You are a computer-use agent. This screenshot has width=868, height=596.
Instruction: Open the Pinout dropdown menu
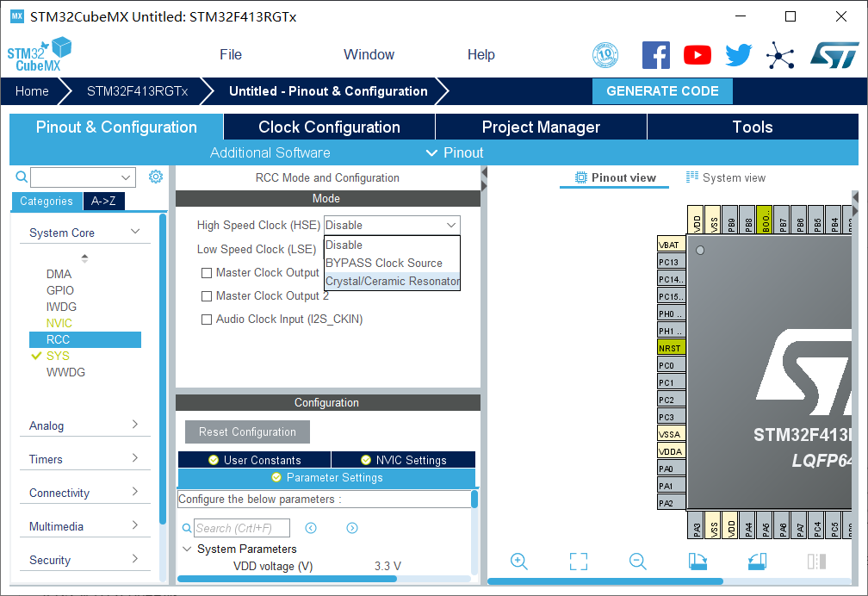[455, 152]
